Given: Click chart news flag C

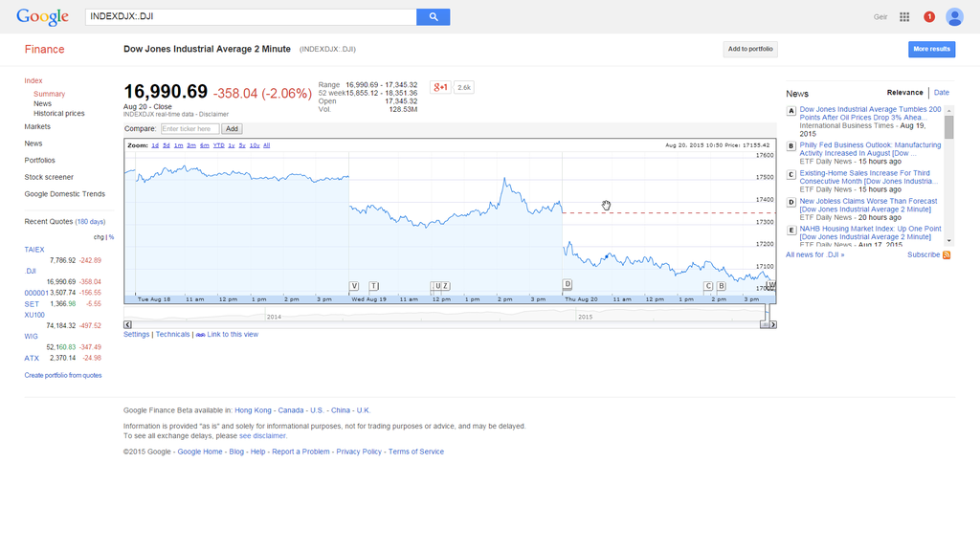Looking at the screenshot, I should tap(708, 286).
